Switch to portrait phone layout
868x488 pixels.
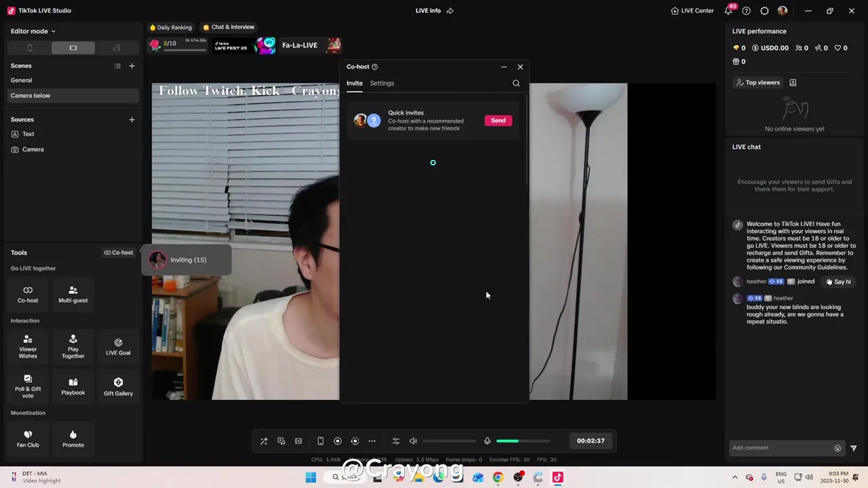click(29, 48)
